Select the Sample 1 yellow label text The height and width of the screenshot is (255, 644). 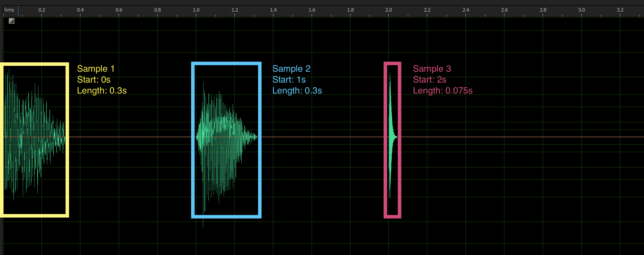pos(96,68)
